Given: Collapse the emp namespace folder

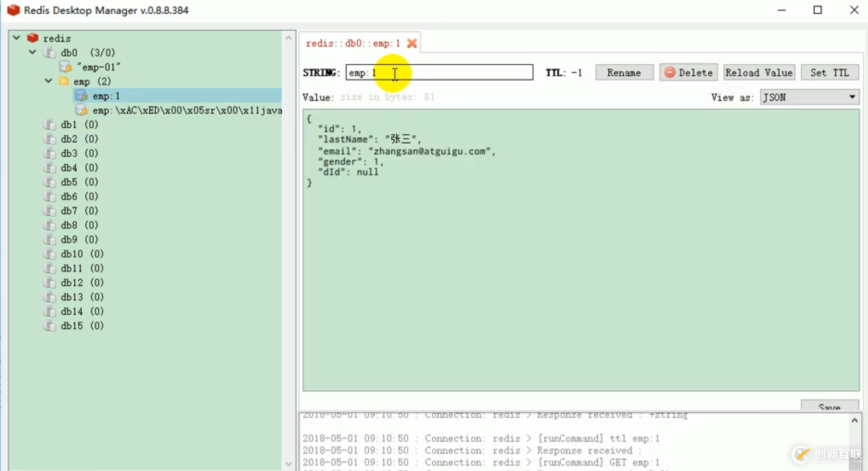Looking at the screenshot, I should coord(48,81).
